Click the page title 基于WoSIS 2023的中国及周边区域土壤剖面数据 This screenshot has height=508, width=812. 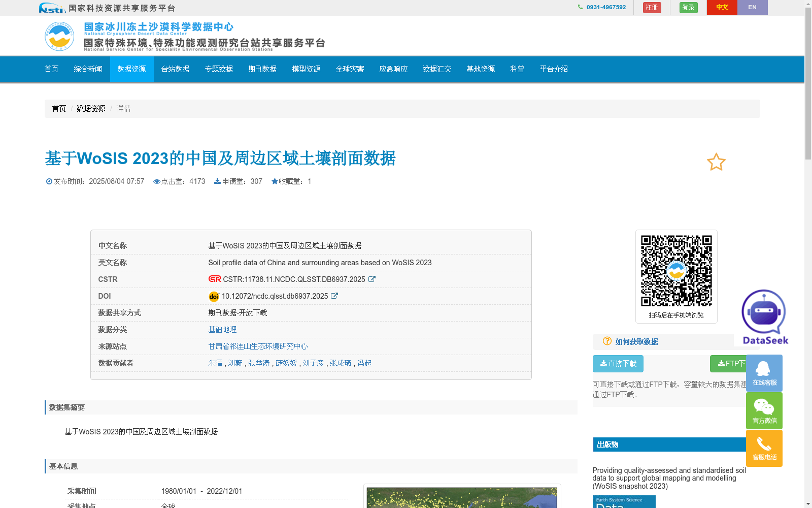[x=220, y=158]
